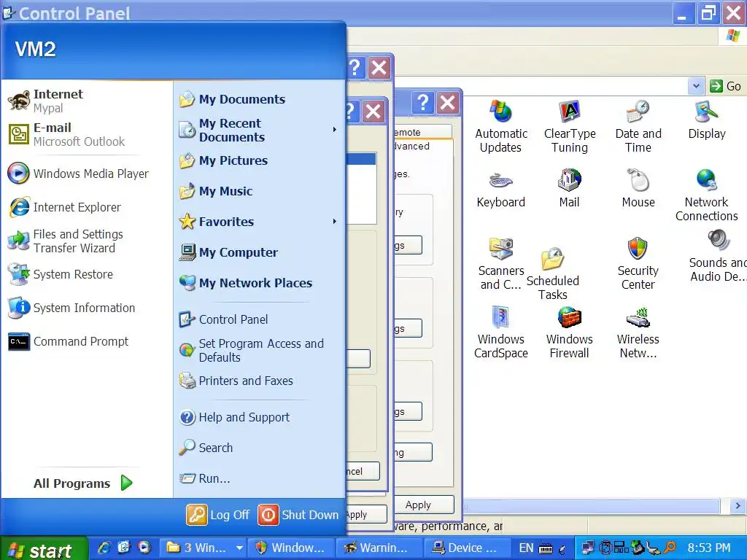Open Windows Firewall applet
The height and width of the screenshot is (560, 747).
569,332
